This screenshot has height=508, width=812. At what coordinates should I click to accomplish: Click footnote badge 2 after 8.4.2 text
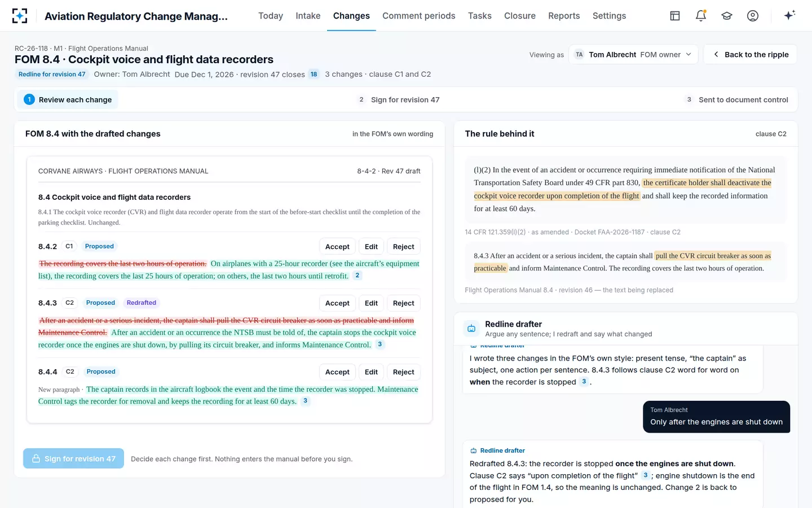pyautogui.click(x=357, y=275)
